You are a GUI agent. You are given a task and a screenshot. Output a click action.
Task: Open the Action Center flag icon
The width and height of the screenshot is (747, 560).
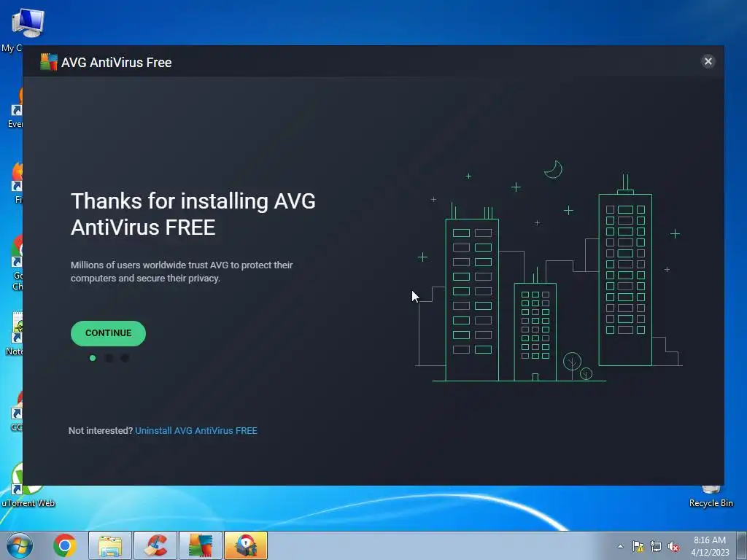tap(638, 547)
